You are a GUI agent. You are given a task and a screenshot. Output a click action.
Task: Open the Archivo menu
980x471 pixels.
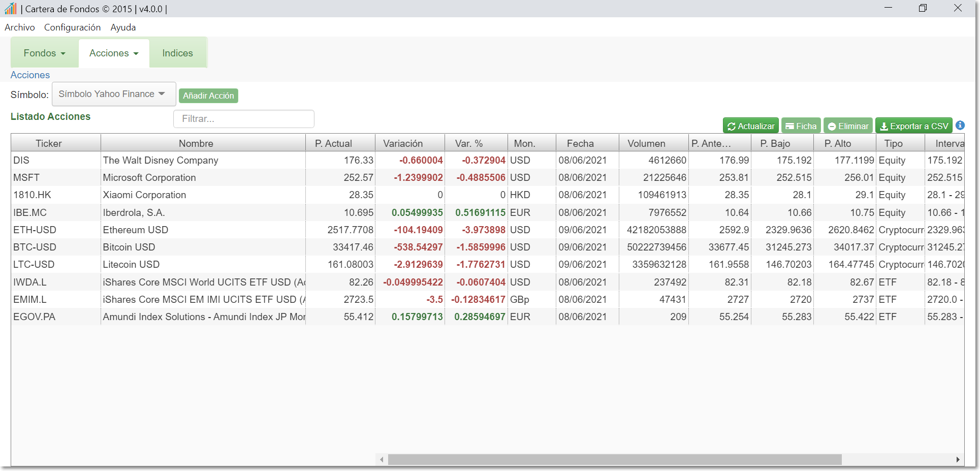(x=20, y=27)
